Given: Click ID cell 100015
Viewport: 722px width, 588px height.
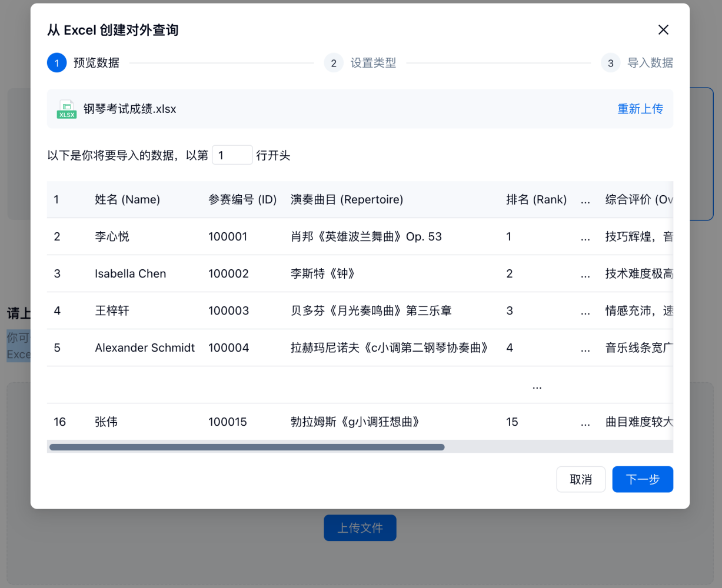Looking at the screenshot, I should 228,422.
